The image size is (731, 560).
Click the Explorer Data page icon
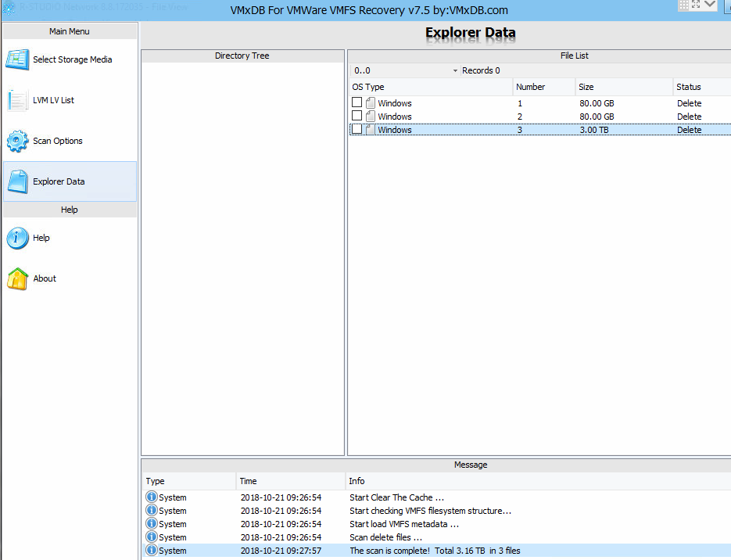(x=17, y=181)
